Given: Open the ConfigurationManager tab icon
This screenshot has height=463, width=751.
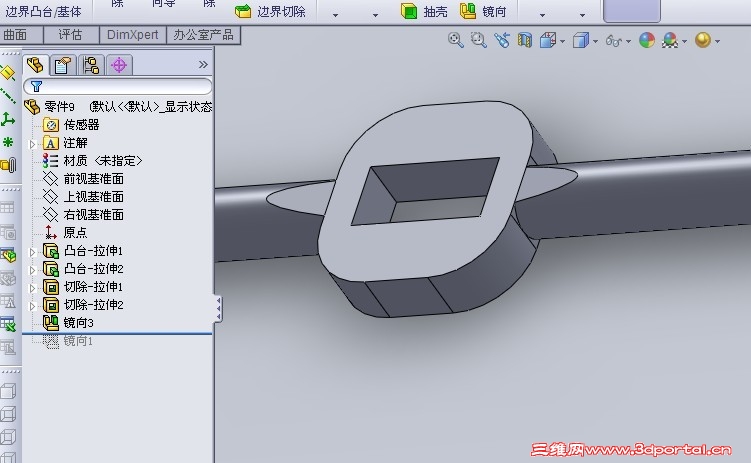Looking at the screenshot, I should point(91,65).
